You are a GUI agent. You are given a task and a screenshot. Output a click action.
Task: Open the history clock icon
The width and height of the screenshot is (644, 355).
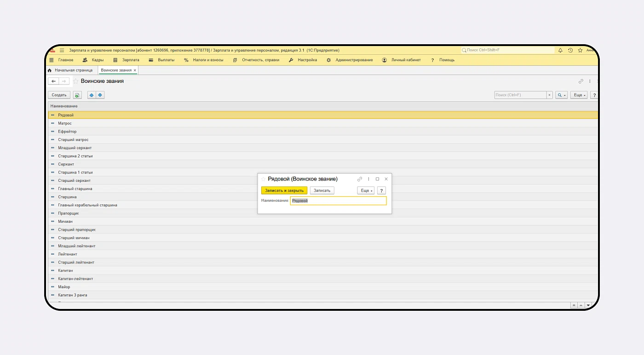pyautogui.click(x=570, y=50)
